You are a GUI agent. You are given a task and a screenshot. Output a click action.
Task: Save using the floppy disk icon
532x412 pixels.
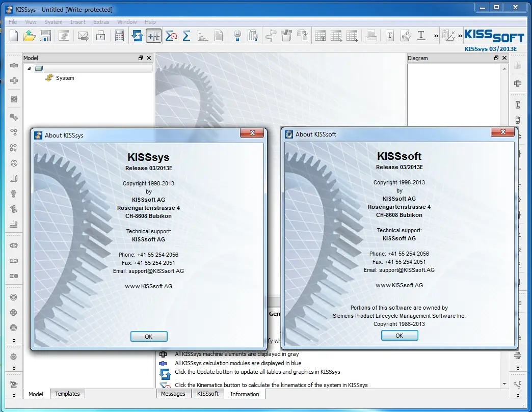45,35
